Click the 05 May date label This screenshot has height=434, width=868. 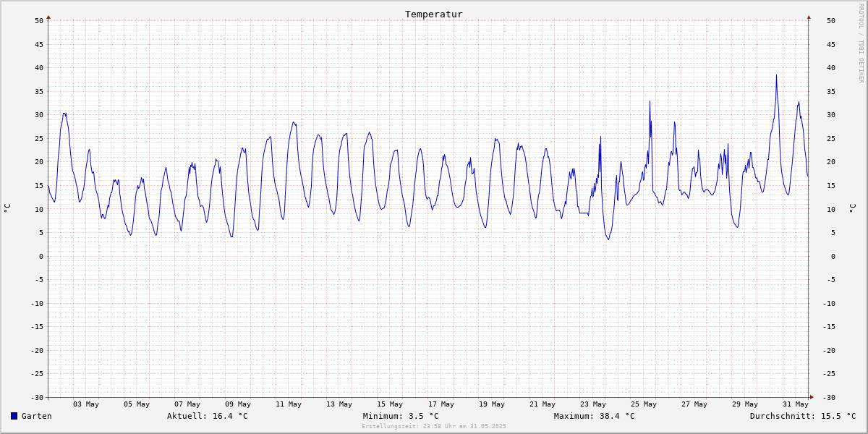point(137,404)
